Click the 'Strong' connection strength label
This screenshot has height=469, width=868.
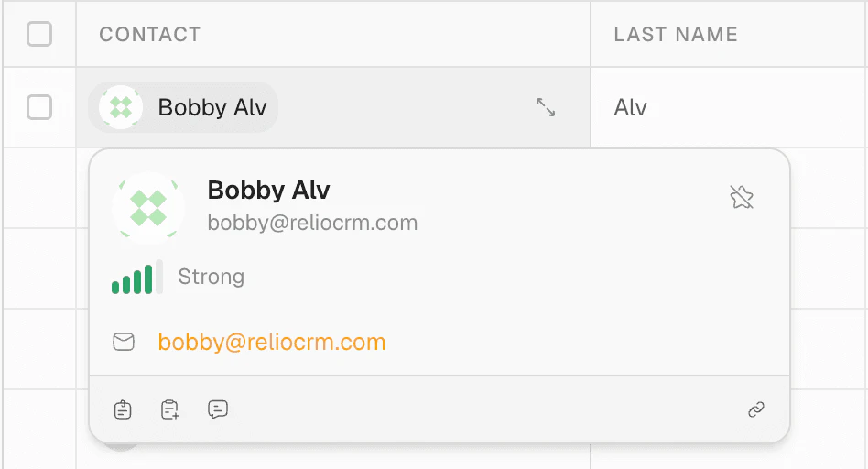tap(212, 277)
